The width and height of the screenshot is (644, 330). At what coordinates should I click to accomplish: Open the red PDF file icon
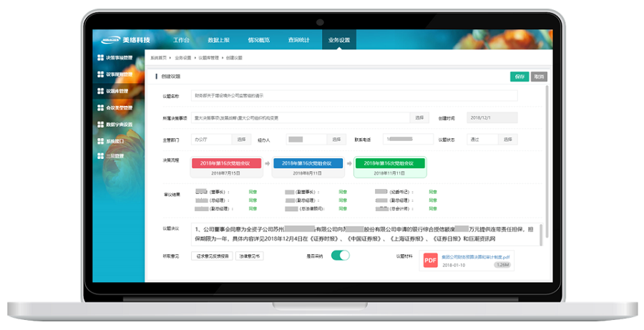430,261
